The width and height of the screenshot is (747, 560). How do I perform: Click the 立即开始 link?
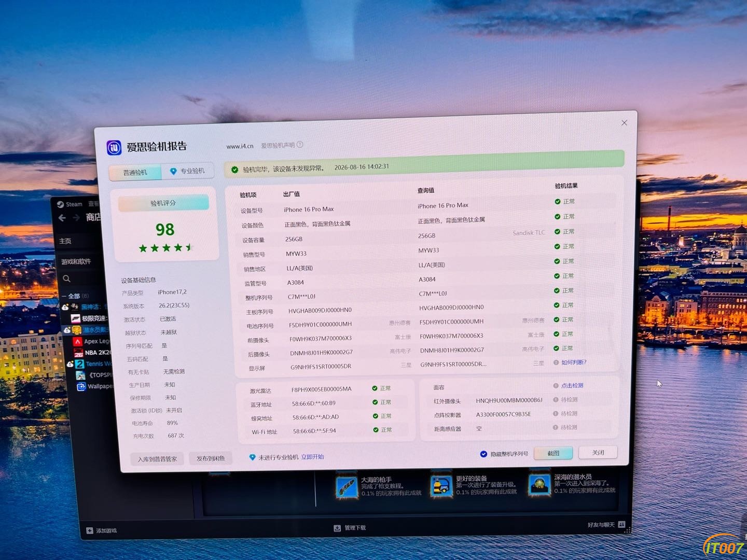point(312,457)
